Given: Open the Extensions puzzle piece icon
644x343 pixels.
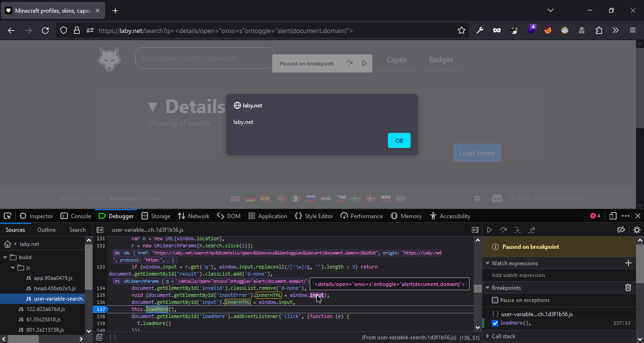Looking at the screenshot, I should (599, 31).
